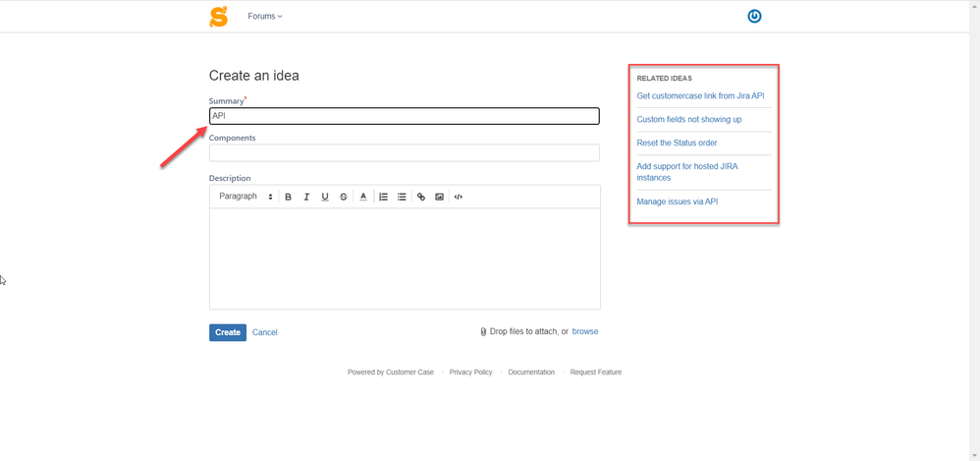Click the Cancel link

265,332
